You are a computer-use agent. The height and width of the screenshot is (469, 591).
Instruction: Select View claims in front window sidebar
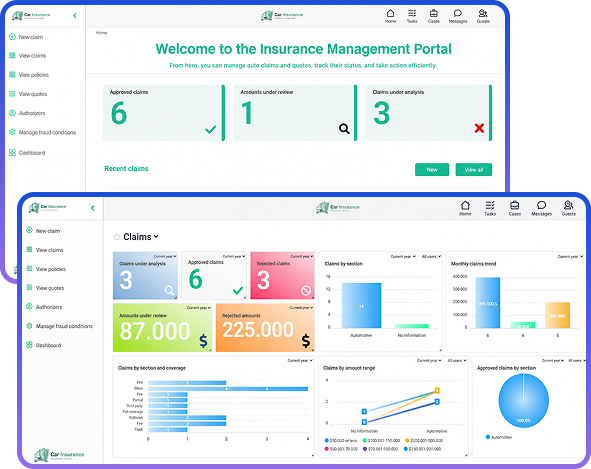[x=44, y=250]
